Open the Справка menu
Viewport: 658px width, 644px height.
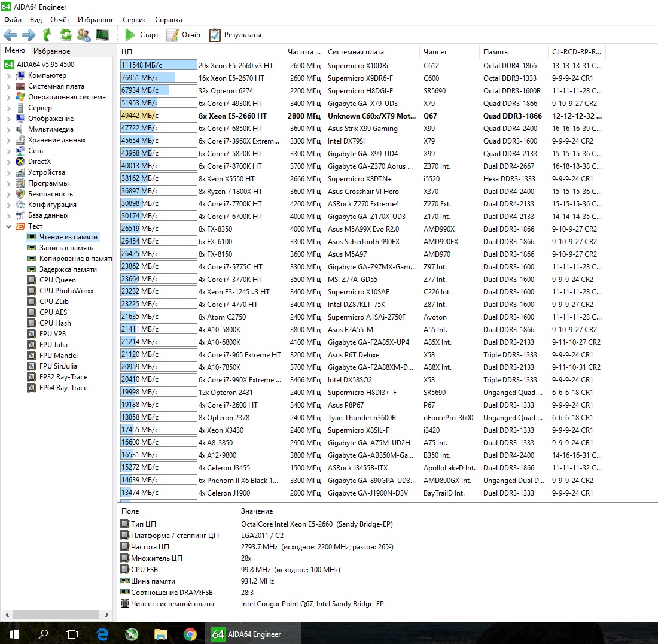(168, 20)
